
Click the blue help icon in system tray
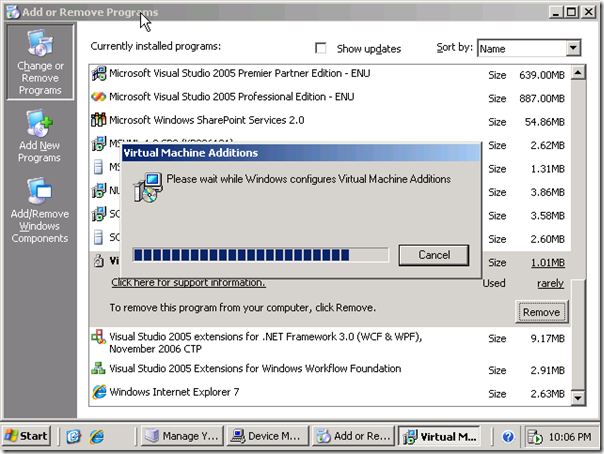(x=508, y=437)
